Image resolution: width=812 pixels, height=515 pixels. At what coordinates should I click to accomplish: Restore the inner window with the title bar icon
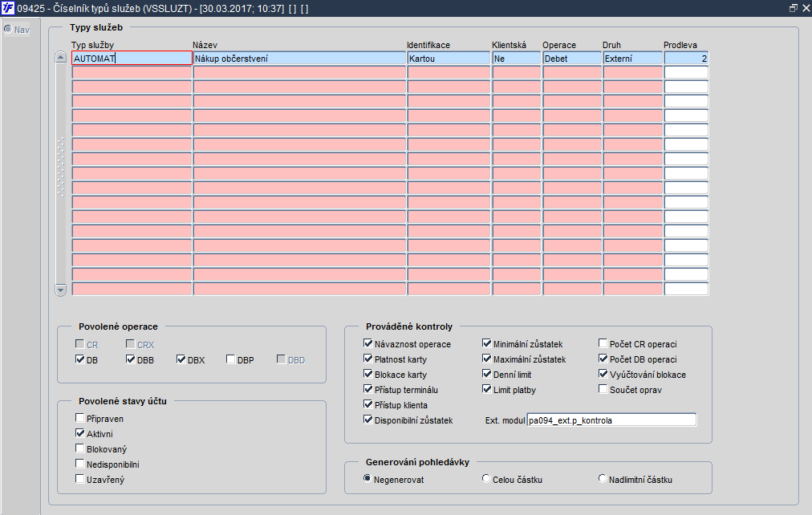tap(793, 8)
